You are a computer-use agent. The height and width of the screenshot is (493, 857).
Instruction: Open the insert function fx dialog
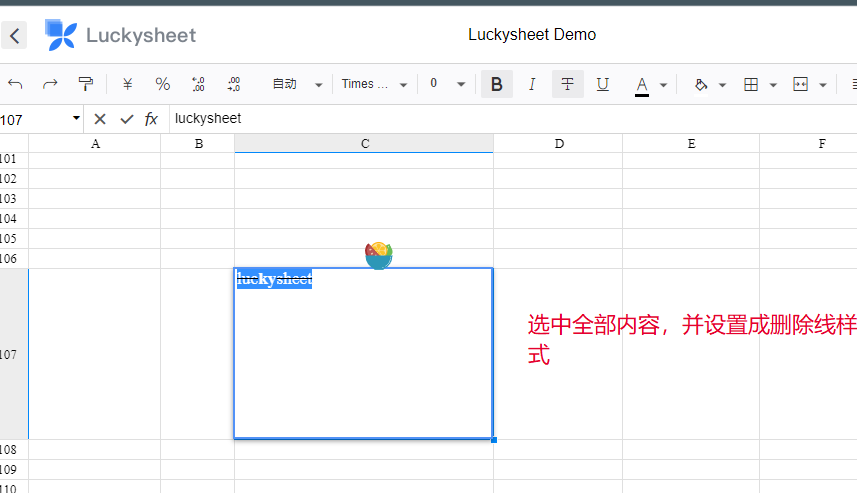[x=151, y=119]
